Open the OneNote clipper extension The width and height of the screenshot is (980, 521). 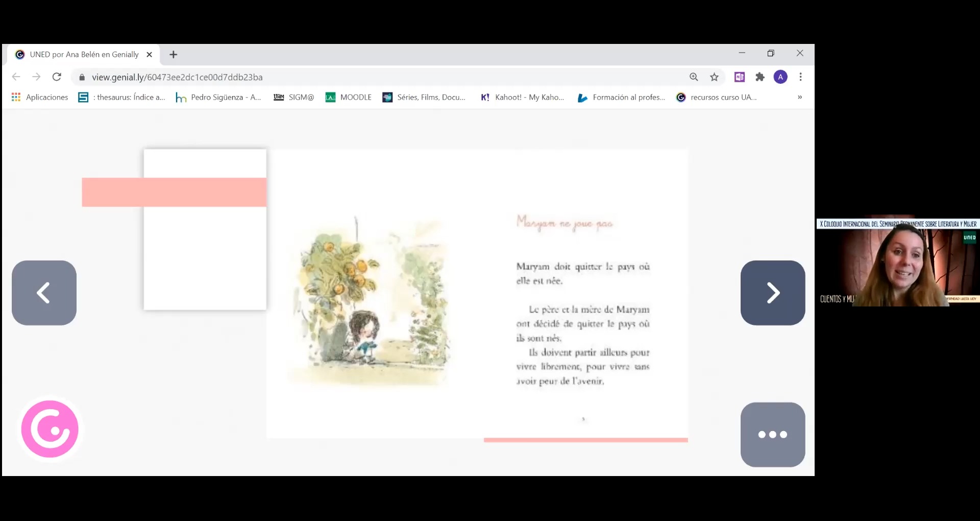pyautogui.click(x=740, y=77)
